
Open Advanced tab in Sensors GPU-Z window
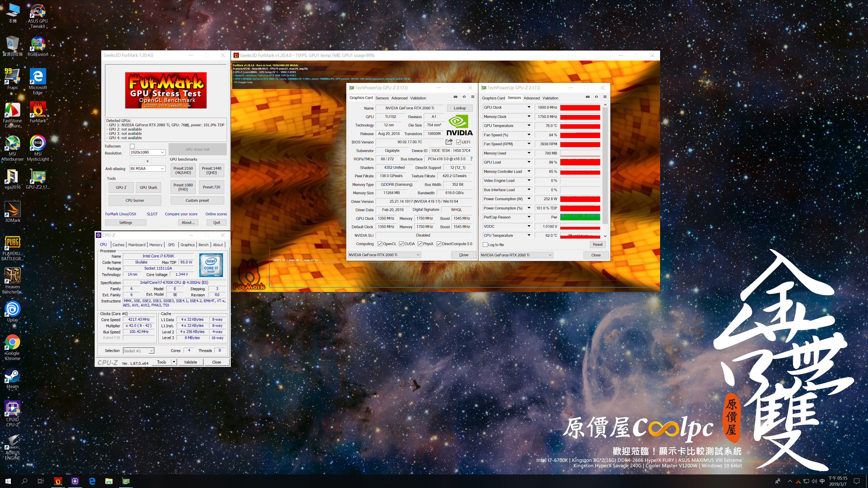(531, 98)
